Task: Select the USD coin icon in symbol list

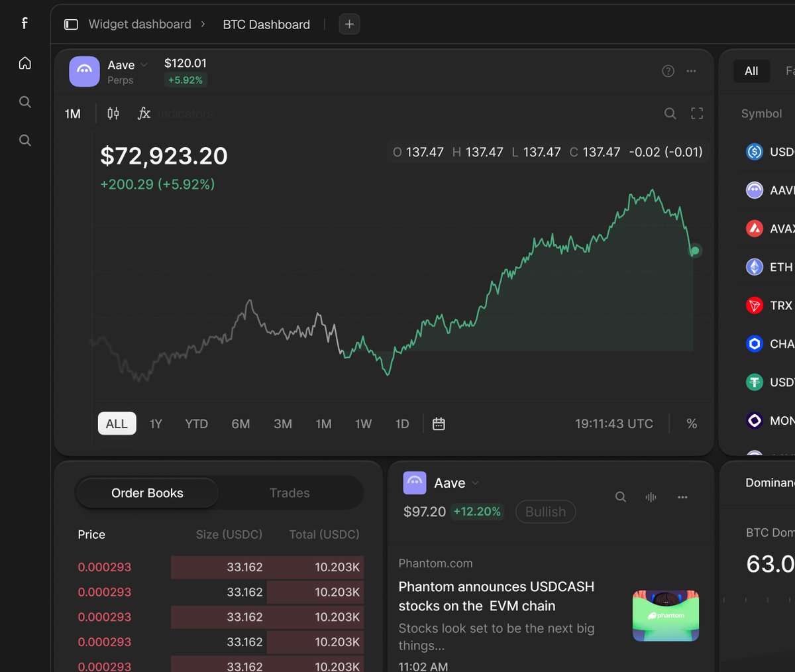Action: (x=755, y=152)
